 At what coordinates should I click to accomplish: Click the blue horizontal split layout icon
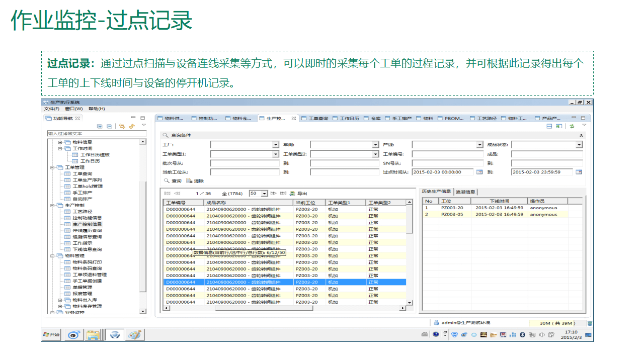click(550, 126)
